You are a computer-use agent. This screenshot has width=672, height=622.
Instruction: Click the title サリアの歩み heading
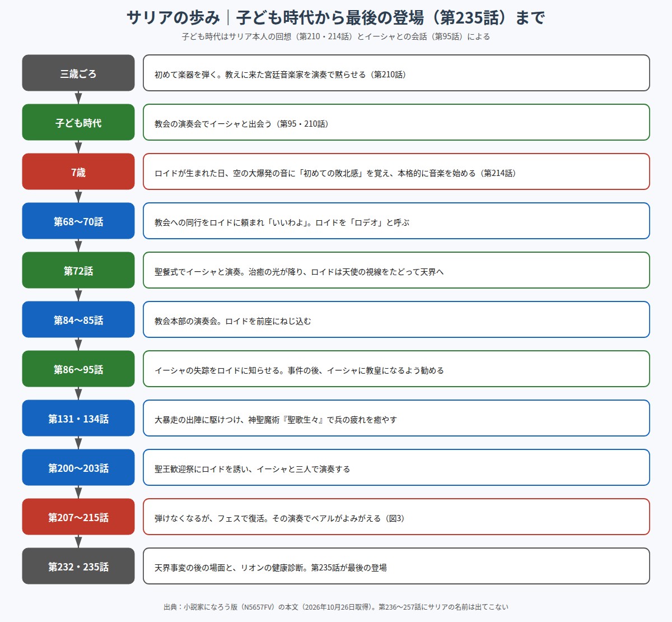336,17
